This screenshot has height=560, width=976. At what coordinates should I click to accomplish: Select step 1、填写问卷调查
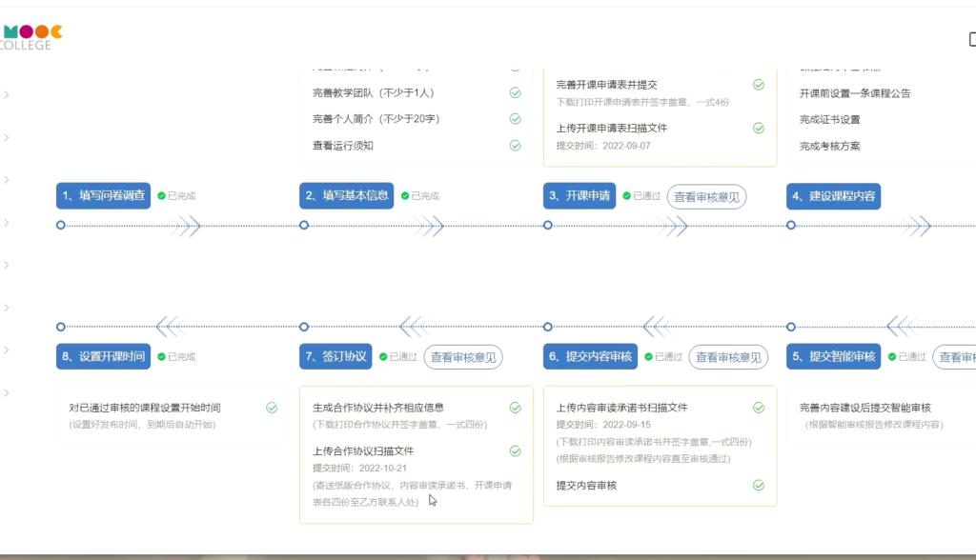pyautogui.click(x=104, y=196)
